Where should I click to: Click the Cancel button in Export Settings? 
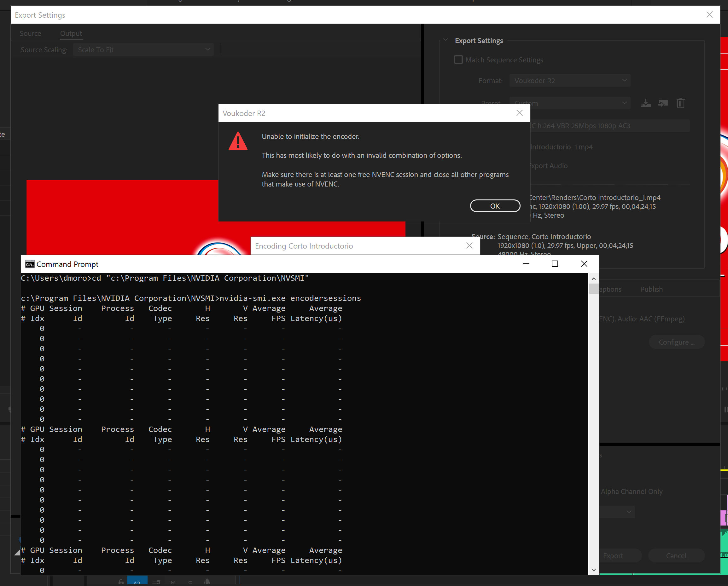676,556
